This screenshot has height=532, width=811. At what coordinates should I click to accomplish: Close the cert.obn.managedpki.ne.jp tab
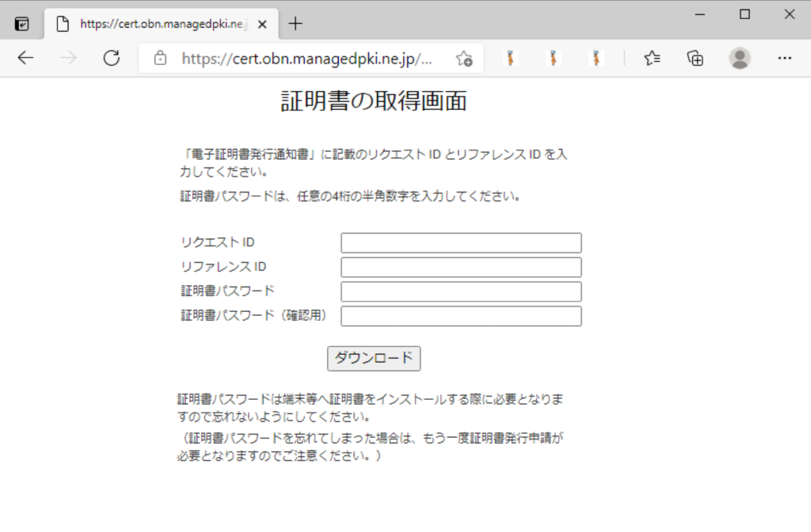263,24
